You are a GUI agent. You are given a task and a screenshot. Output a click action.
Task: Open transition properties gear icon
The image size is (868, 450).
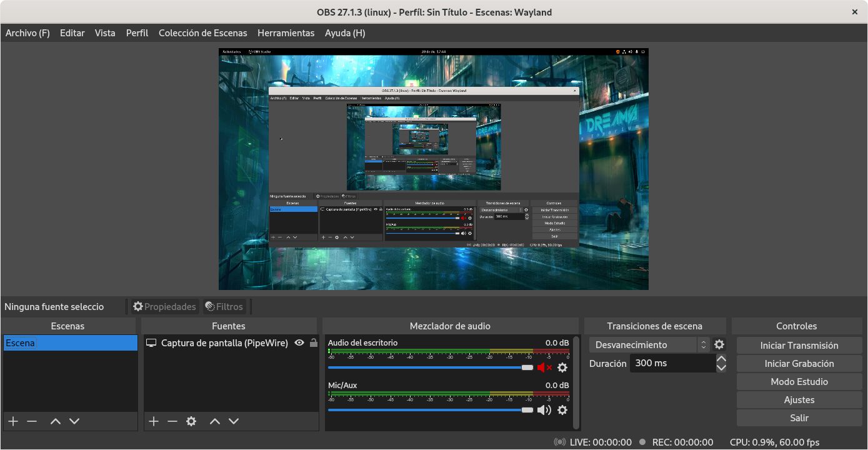(x=719, y=344)
